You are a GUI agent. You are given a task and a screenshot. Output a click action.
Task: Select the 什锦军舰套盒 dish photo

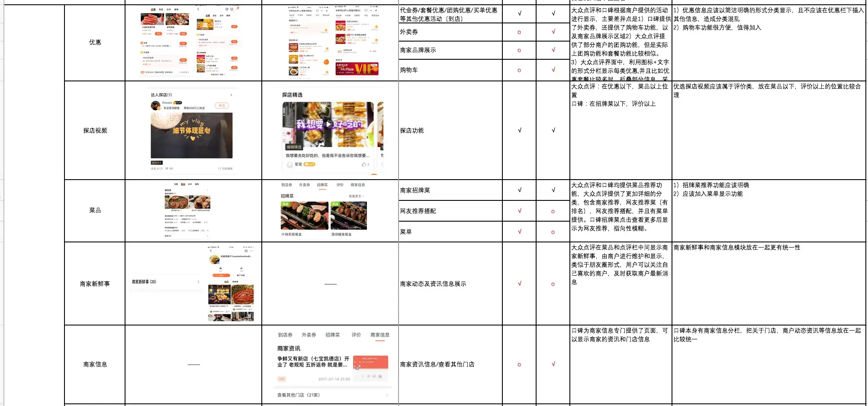point(304,216)
